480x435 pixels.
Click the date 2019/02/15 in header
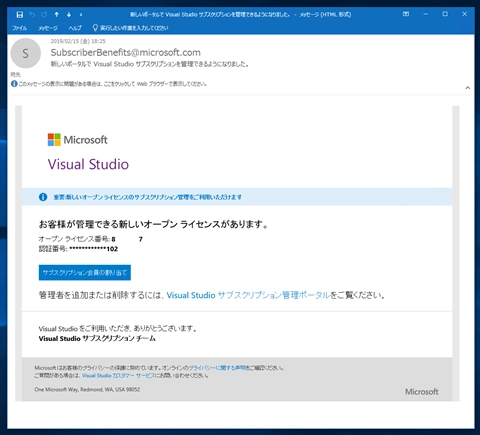78,41
